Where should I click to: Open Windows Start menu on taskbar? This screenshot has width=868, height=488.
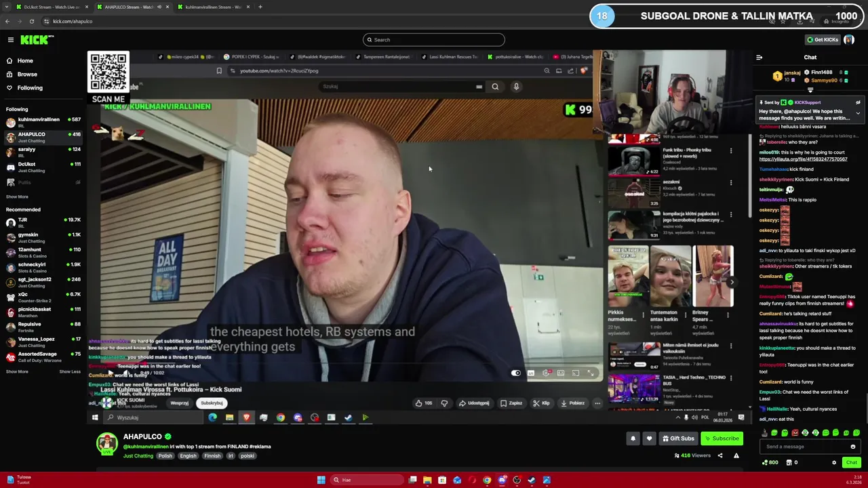[321, 480]
